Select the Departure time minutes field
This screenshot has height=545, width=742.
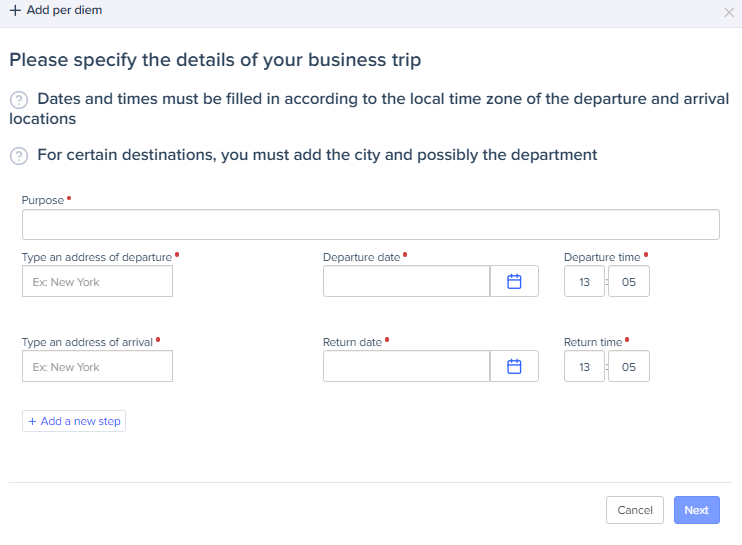(x=629, y=282)
